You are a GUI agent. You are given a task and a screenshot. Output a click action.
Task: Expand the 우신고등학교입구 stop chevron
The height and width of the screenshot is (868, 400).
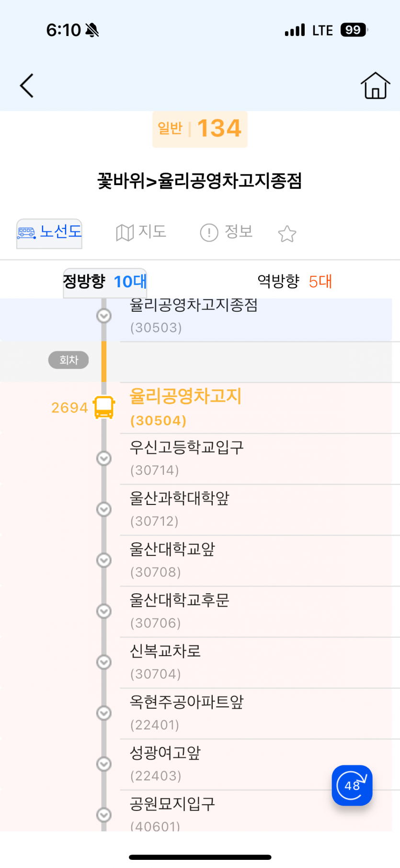click(104, 458)
